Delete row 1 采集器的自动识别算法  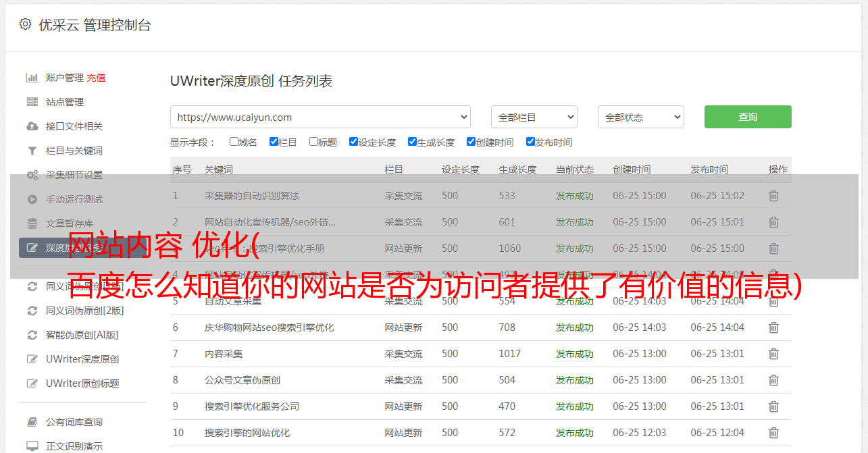(x=774, y=196)
